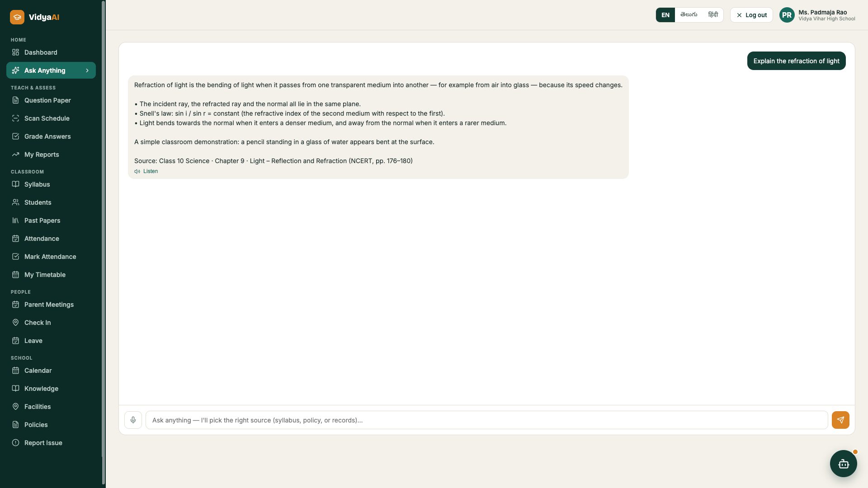
Task: Click the Snell's law bullet line
Action: pyautogui.click(x=290, y=113)
